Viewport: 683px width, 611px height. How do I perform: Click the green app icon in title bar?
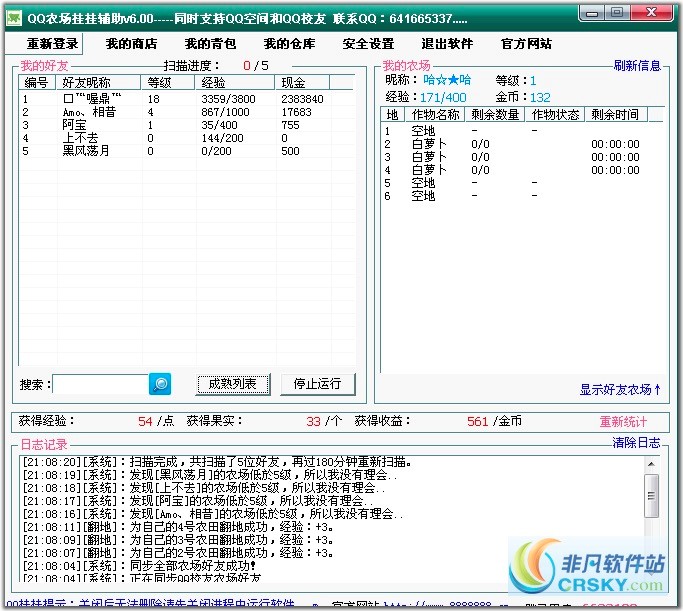pyautogui.click(x=13, y=14)
